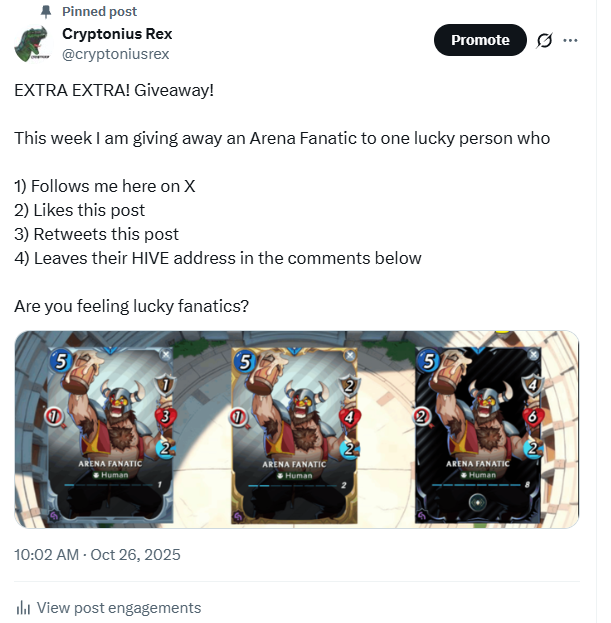Click the bar chart analytics icon

click(x=23, y=608)
